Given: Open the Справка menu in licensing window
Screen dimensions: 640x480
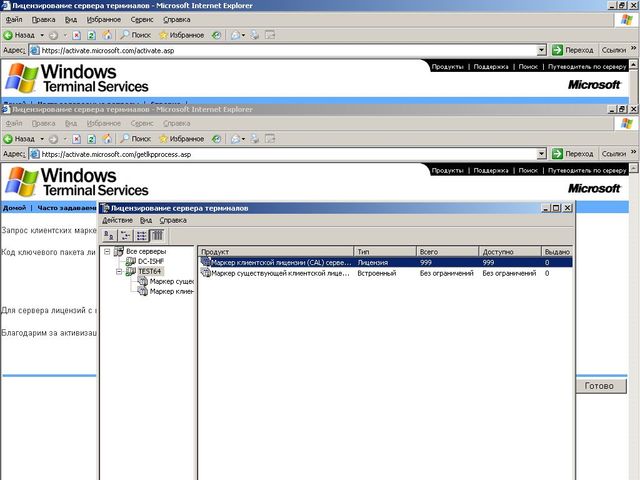Looking at the screenshot, I should pos(173,220).
